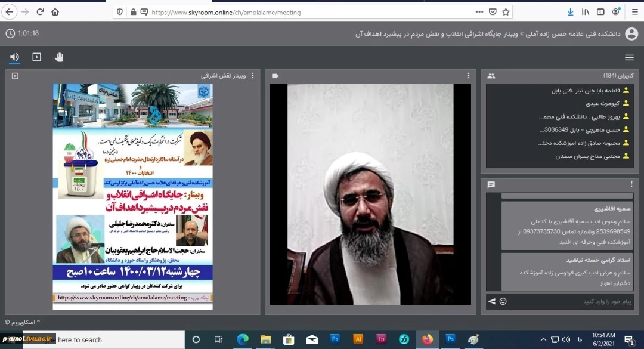Click the user profile avatar icon
The image size is (644, 349).
(631, 34)
